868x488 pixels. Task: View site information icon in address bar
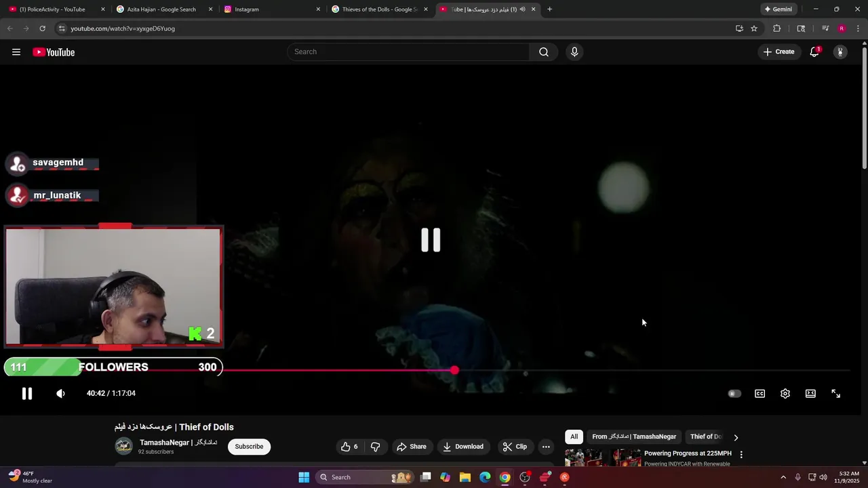62,28
